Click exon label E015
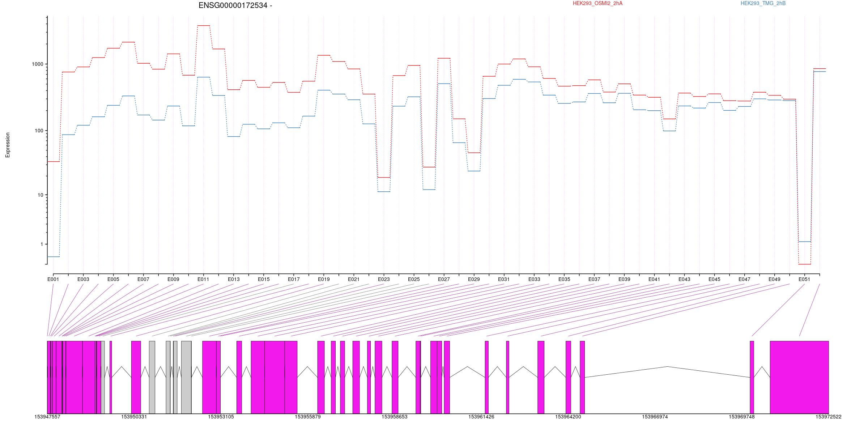 264,279
